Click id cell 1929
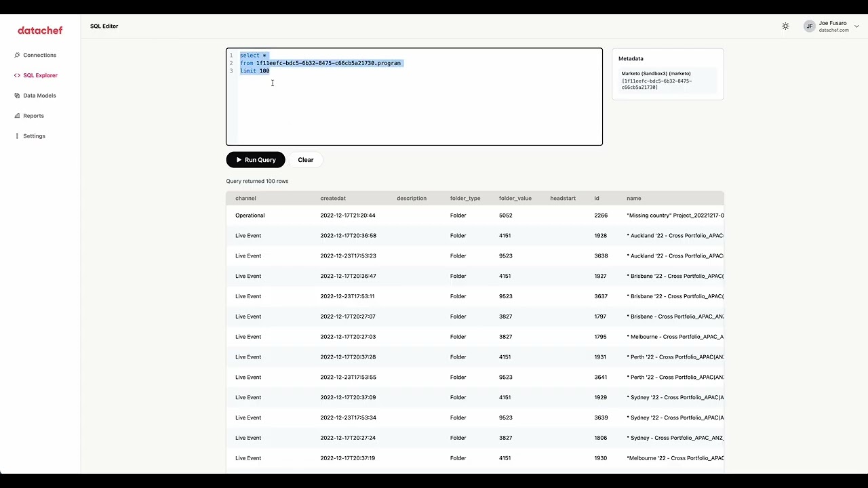 (601, 398)
